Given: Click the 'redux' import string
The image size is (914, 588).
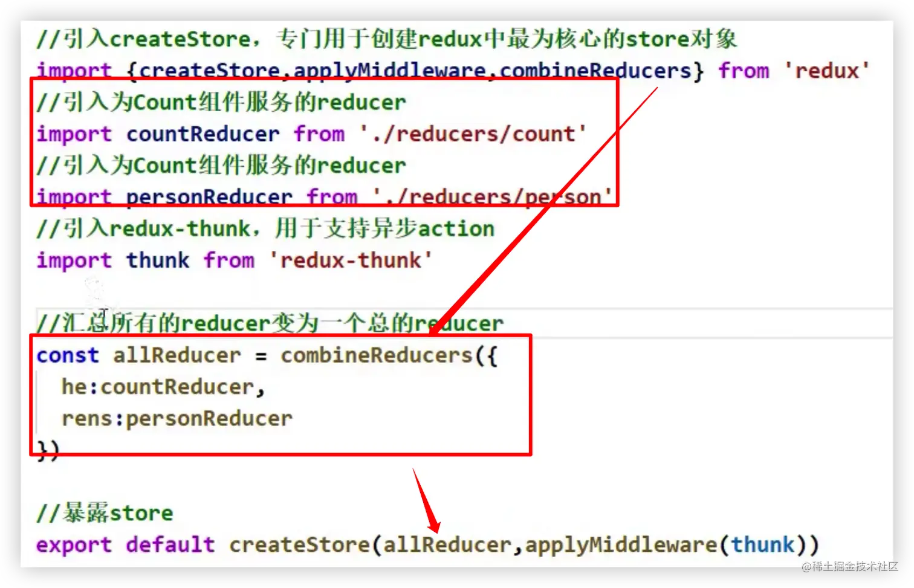Looking at the screenshot, I should coord(826,71).
